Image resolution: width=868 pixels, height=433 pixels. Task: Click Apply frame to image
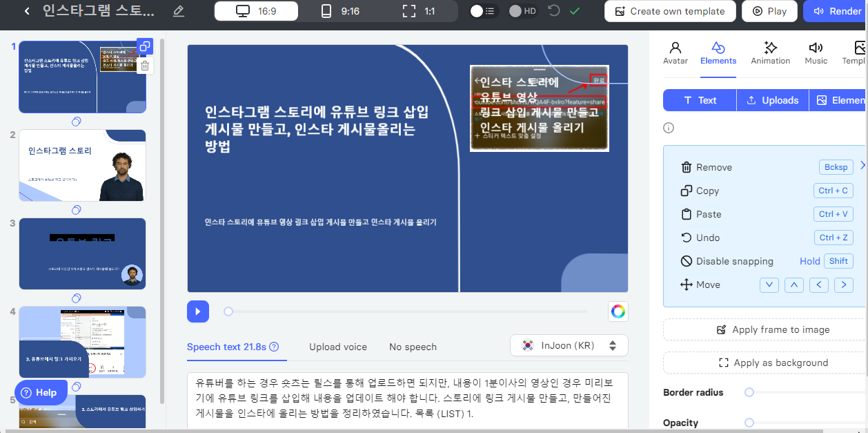764,329
